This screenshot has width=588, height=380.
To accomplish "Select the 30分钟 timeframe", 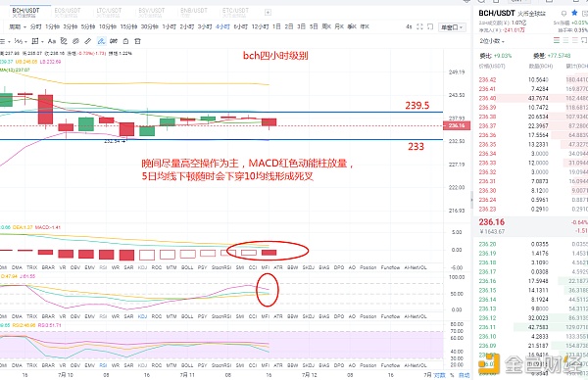I will click(150, 27).
